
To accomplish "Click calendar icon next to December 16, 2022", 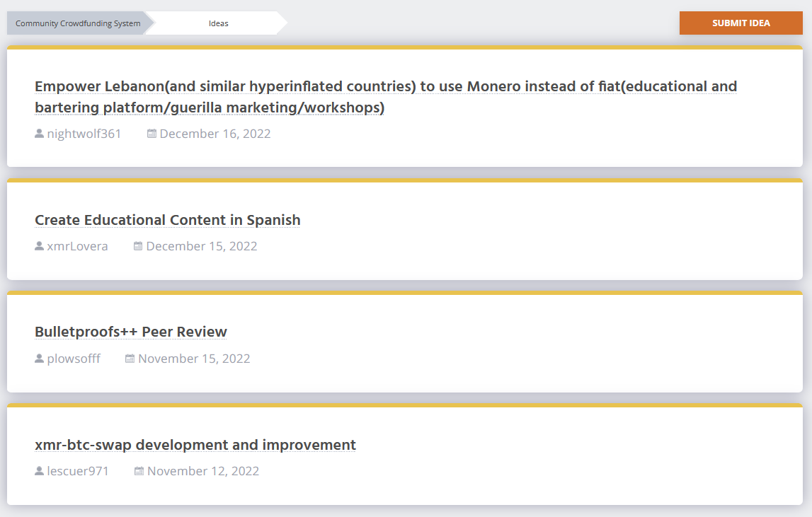I will [151, 134].
